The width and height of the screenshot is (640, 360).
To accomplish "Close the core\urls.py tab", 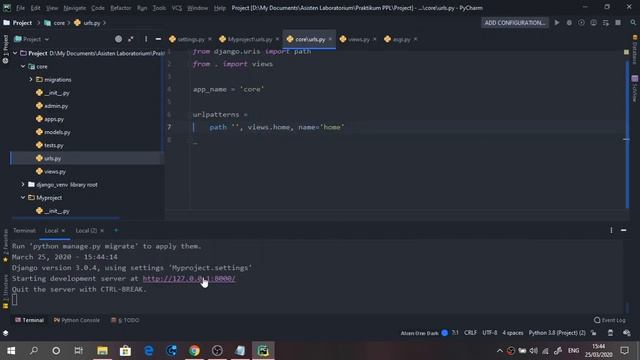I will point(330,39).
